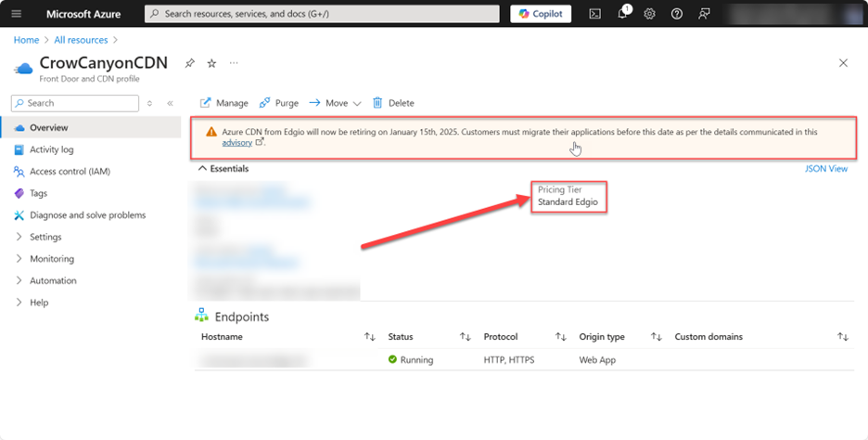Image resolution: width=868 pixels, height=440 pixels.
Task: Launch Copilot from the header
Action: 541,14
